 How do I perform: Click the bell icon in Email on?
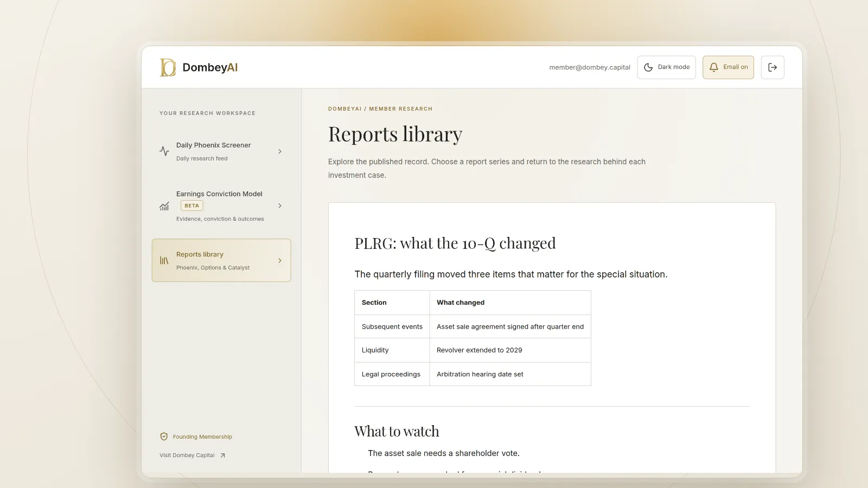coord(714,67)
